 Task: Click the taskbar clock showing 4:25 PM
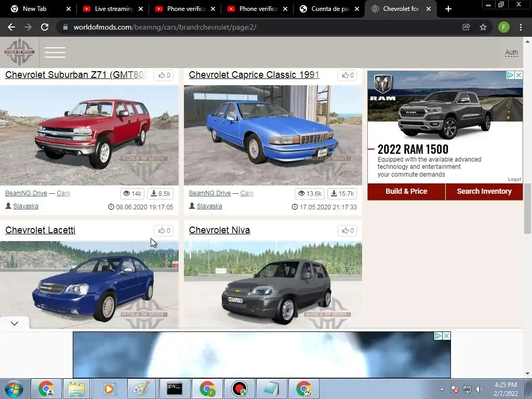click(506, 389)
